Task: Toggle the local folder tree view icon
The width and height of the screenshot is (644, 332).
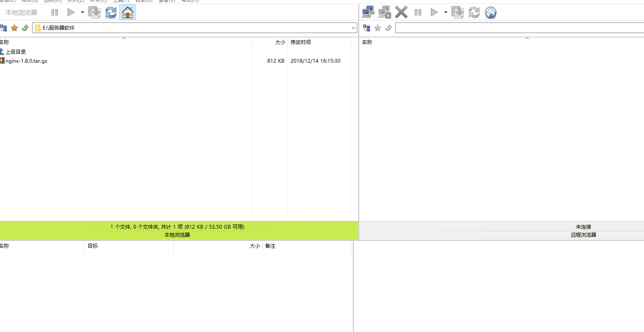Action: point(4,28)
